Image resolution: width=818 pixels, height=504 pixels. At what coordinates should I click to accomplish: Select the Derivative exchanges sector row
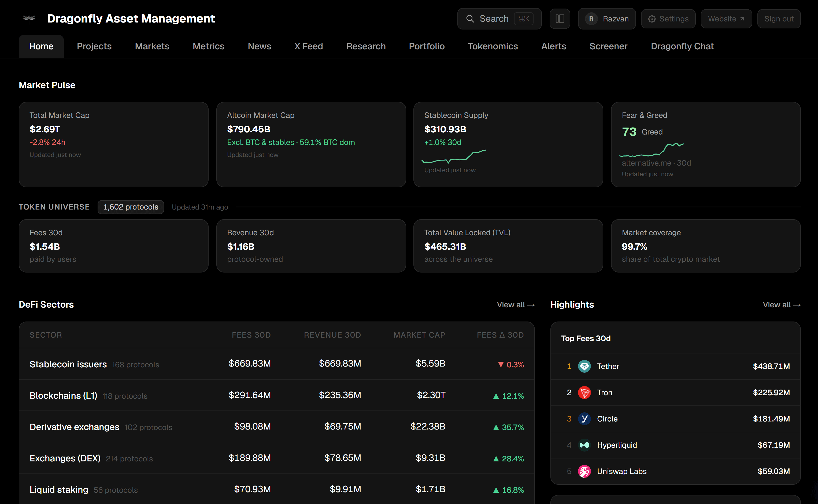click(x=277, y=427)
